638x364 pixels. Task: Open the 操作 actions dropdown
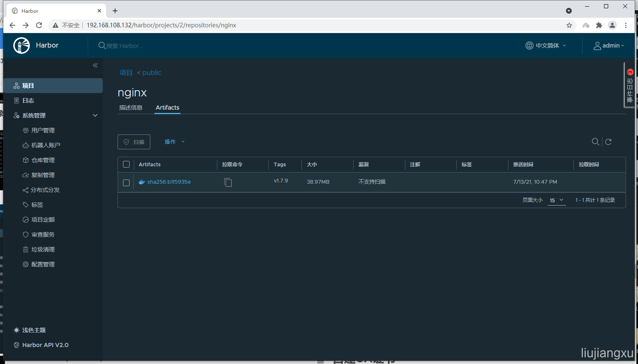coord(175,142)
